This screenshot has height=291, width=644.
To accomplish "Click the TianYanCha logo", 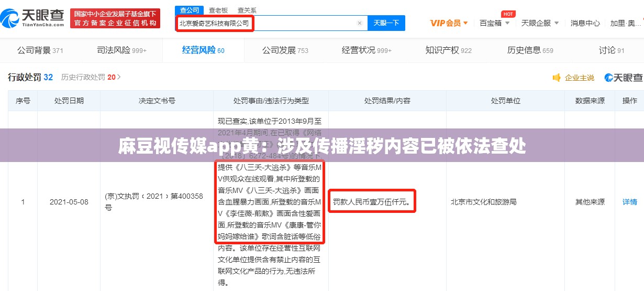I will click(32, 18).
